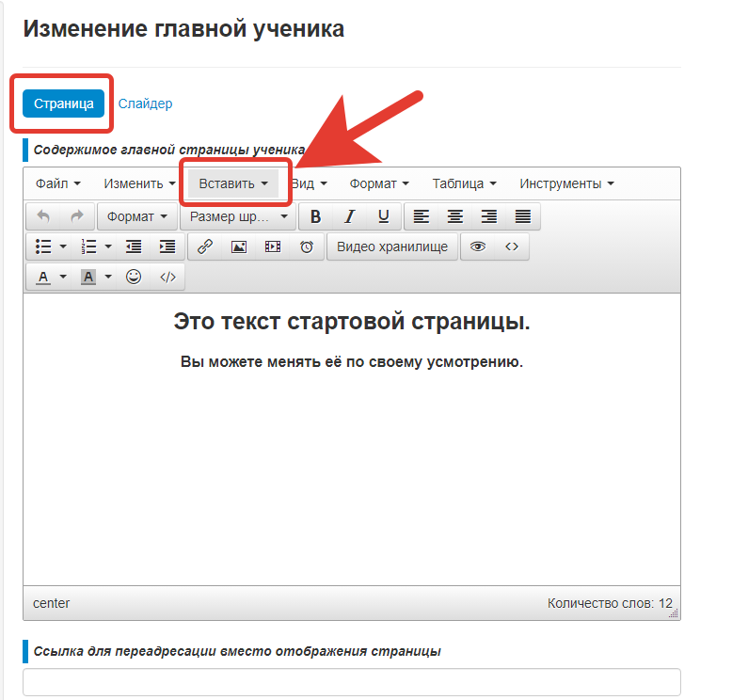Click the preview eye icon
Image resolution: width=732 pixels, height=700 pixels.
(478, 247)
